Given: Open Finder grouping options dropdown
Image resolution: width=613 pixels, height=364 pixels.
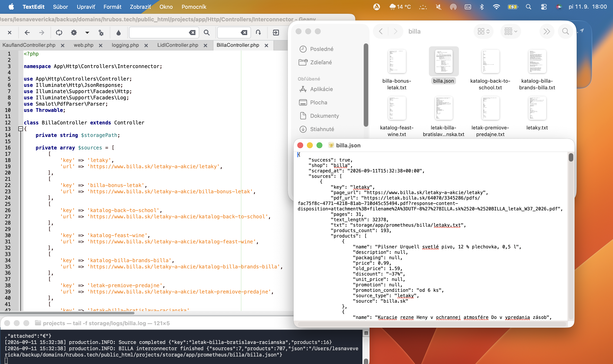Looking at the screenshot, I should tap(510, 31).
